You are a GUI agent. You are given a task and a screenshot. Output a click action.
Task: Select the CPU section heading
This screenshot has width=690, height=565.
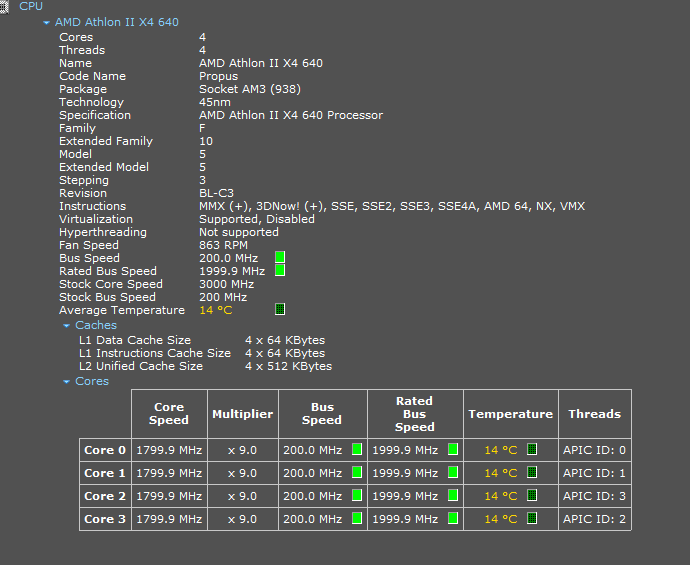pyautogui.click(x=31, y=6)
